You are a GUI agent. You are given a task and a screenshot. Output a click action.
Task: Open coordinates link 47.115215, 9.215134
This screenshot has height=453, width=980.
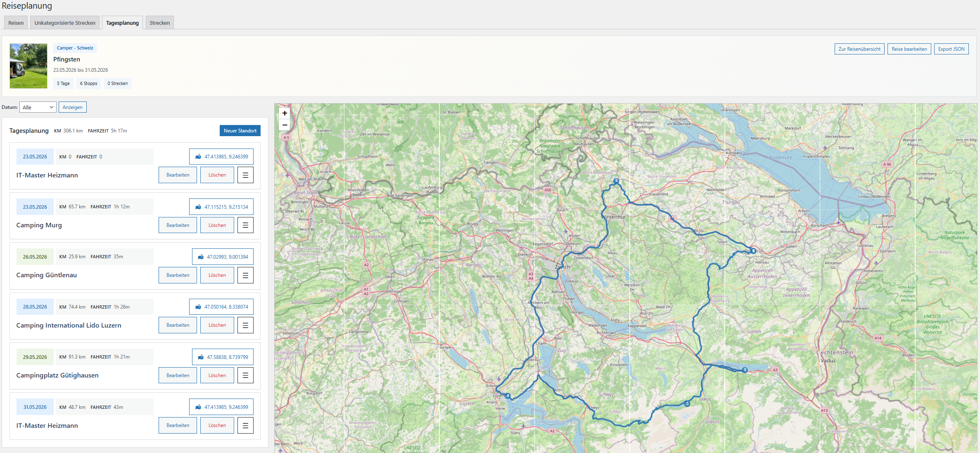pos(222,207)
